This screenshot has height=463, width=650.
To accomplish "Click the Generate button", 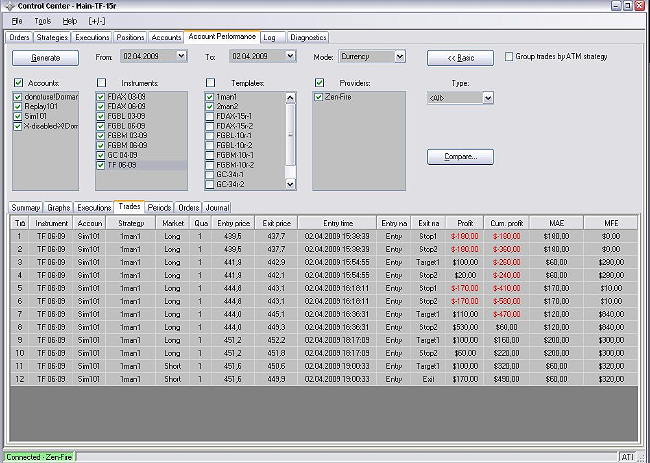I will [47, 57].
